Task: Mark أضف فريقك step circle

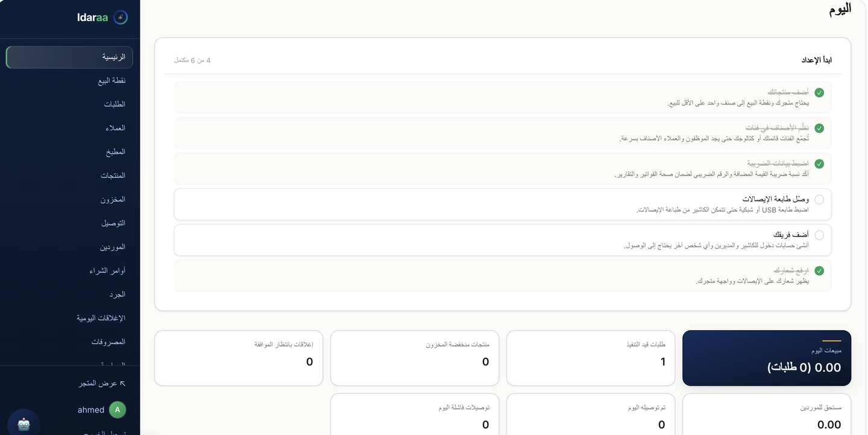Action: click(819, 235)
